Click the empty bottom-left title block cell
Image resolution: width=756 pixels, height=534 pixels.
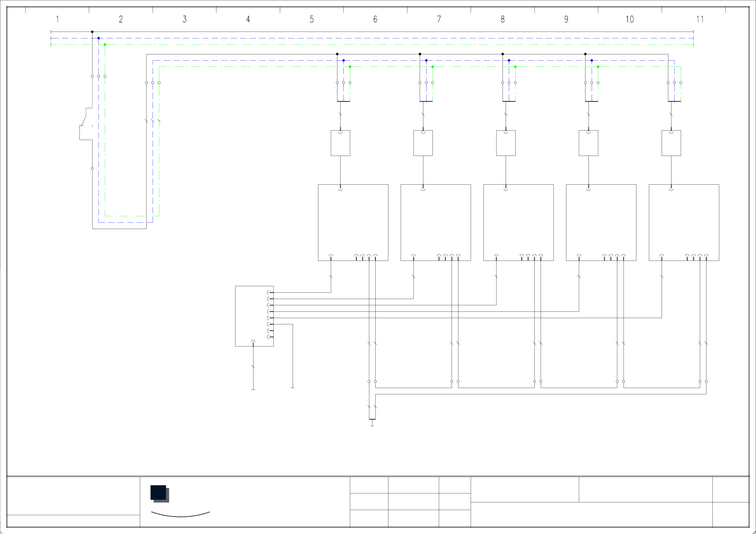(x=73, y=521)
